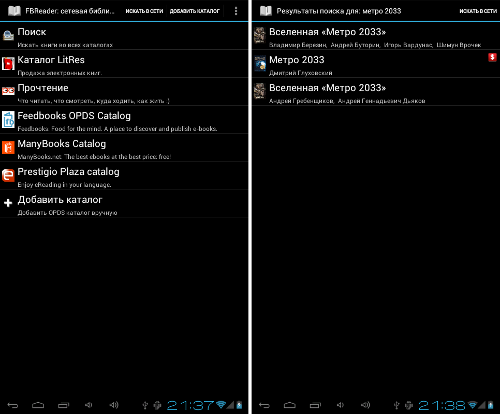
Task: Select the Поиск list entry
Action: (x=124, y=36)
